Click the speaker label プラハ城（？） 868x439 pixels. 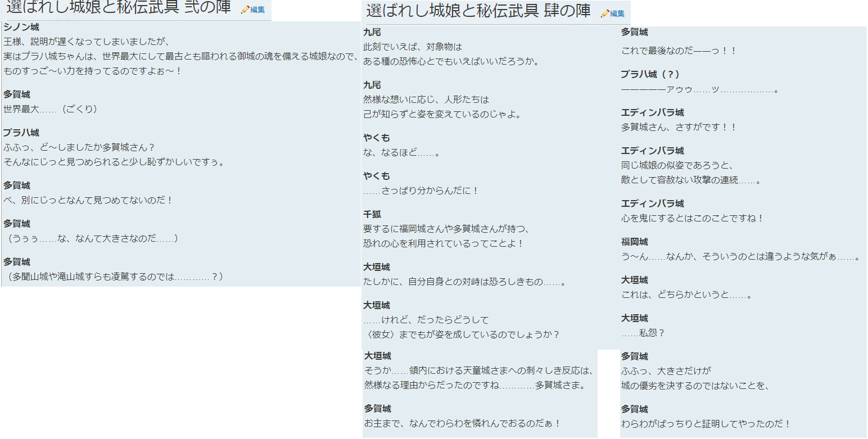[650, 74]
